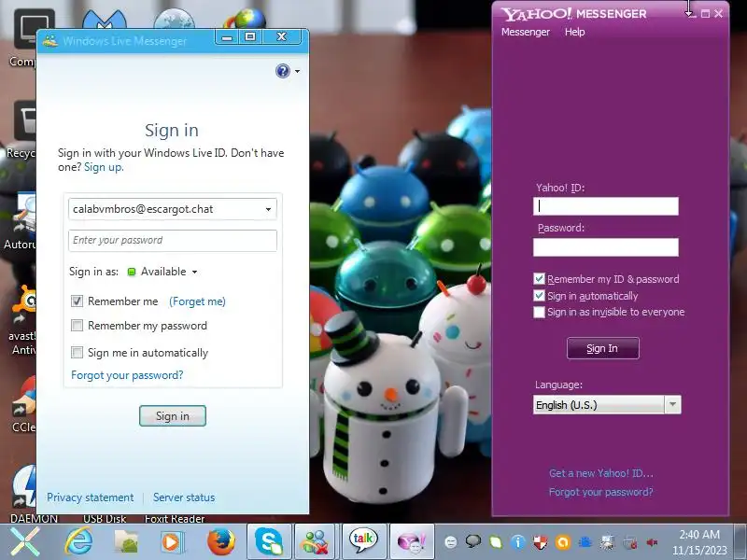The height and width of the screenshot is (560, 747).
Task: Open Live Messenger Forgot your password link
Action: click(127, 375)
